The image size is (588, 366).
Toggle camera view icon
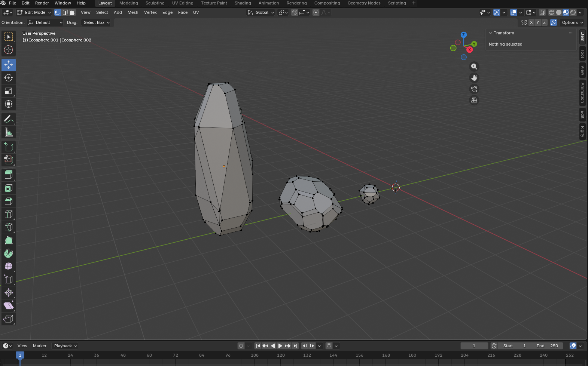tap(474, 89)
